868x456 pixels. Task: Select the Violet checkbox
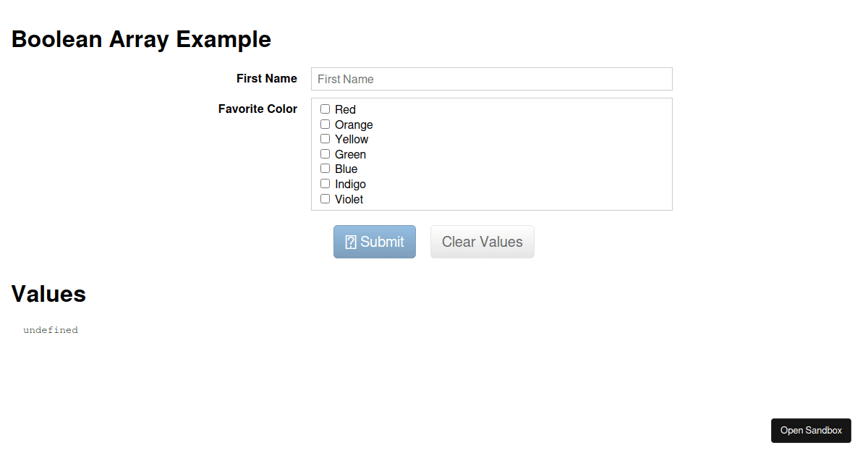(325, 198)
